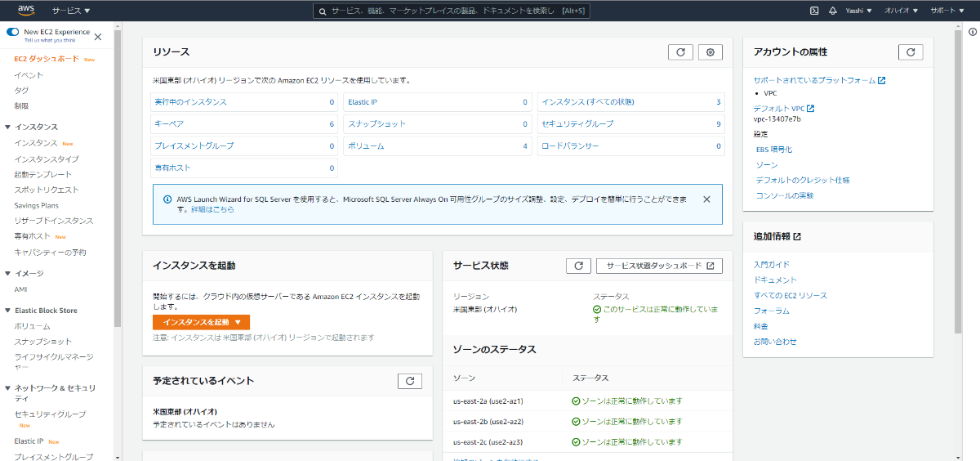This screenshot has height=461, width=980.
Task: Open セキュリティグループ resource link
Action: coord(577,124)
